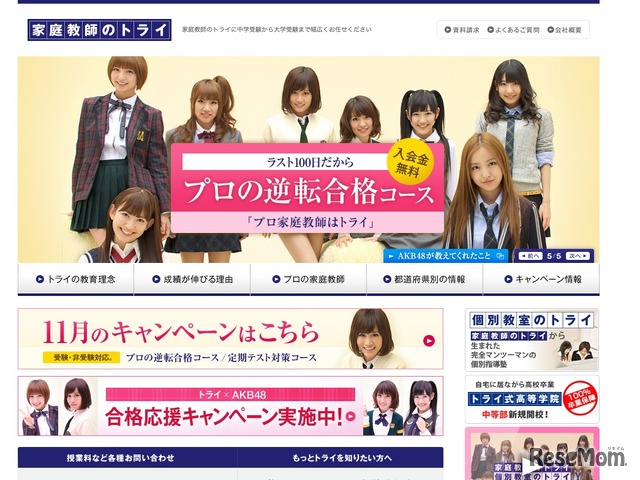Open the トライ式高等学院 side banner
Screen dimensions: 640x480
(x=532, y=399)
